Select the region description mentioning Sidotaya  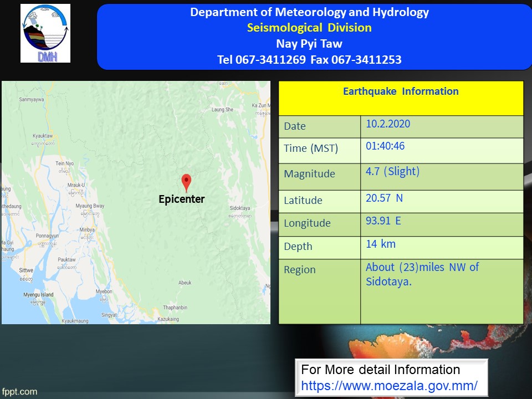(x=422, y=274)
